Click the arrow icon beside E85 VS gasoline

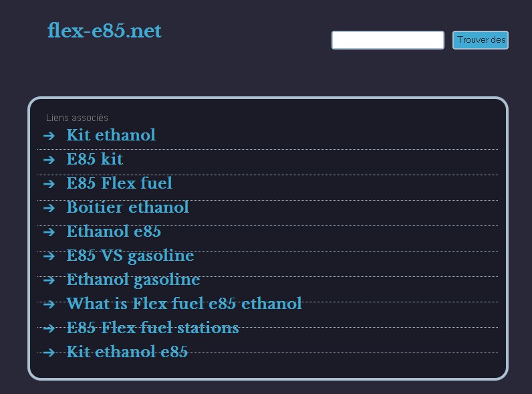tap(49, 256)
